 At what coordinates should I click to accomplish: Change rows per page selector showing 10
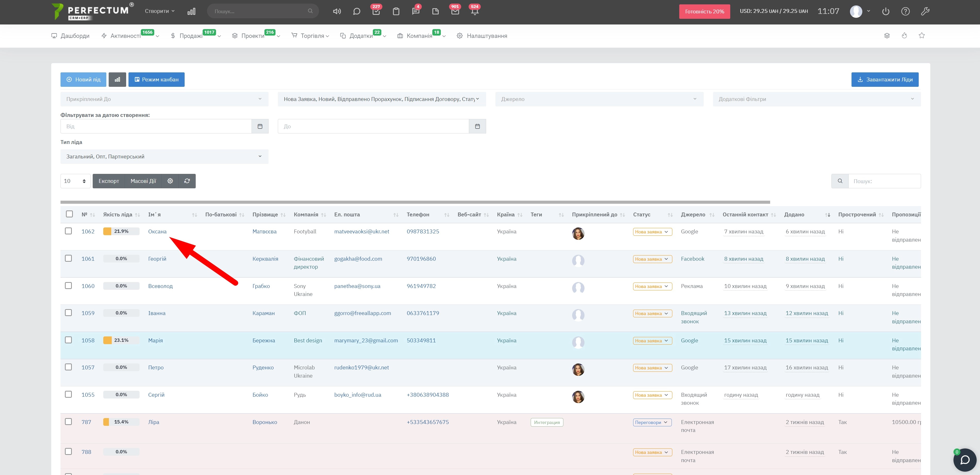pyautogui.click(x=75, y=181)
